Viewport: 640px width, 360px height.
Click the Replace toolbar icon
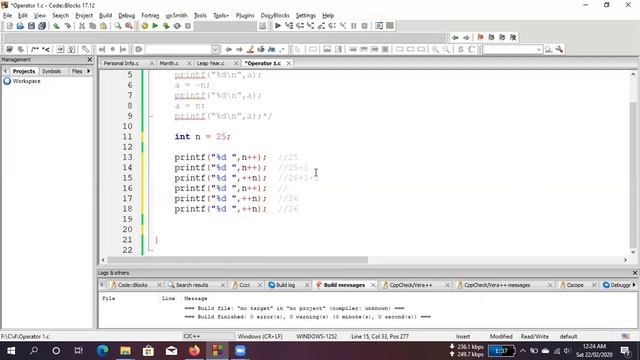click(129, 26)
